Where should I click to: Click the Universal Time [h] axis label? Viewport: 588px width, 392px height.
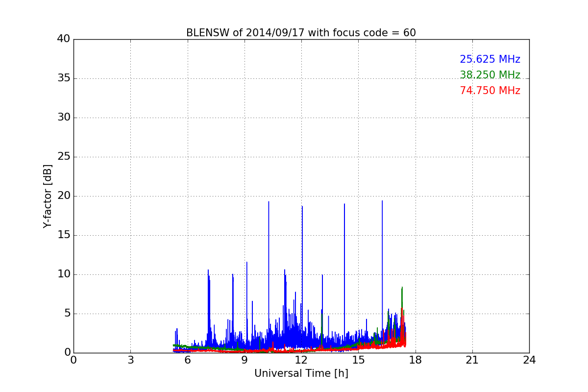(x=301, y=373)
